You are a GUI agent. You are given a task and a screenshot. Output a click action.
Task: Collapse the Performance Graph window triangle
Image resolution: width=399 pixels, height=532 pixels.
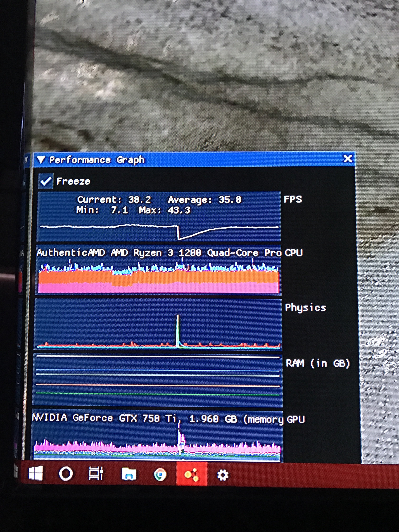coord(41,160)
